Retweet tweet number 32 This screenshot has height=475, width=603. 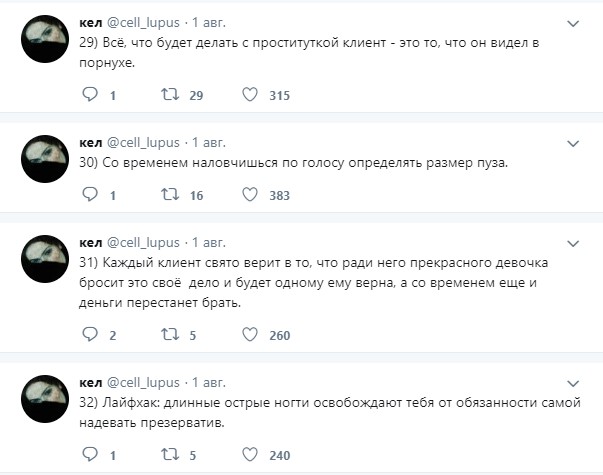pyautogui.click(x=171, y=455)
